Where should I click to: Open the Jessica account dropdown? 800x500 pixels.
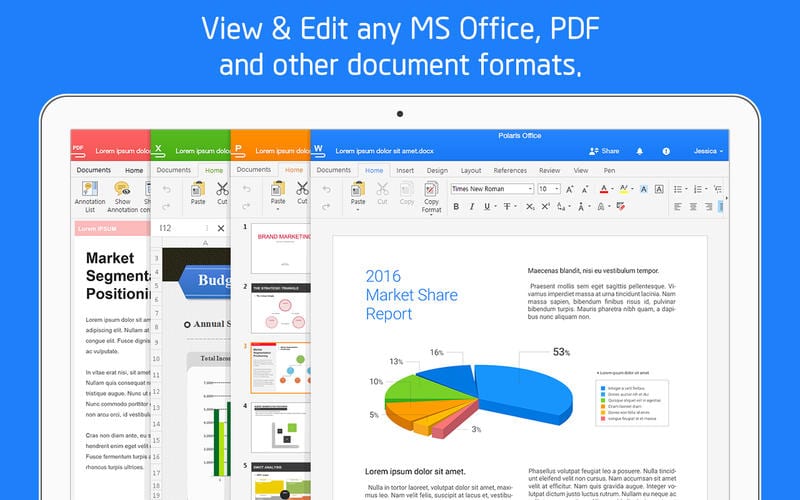707,151
